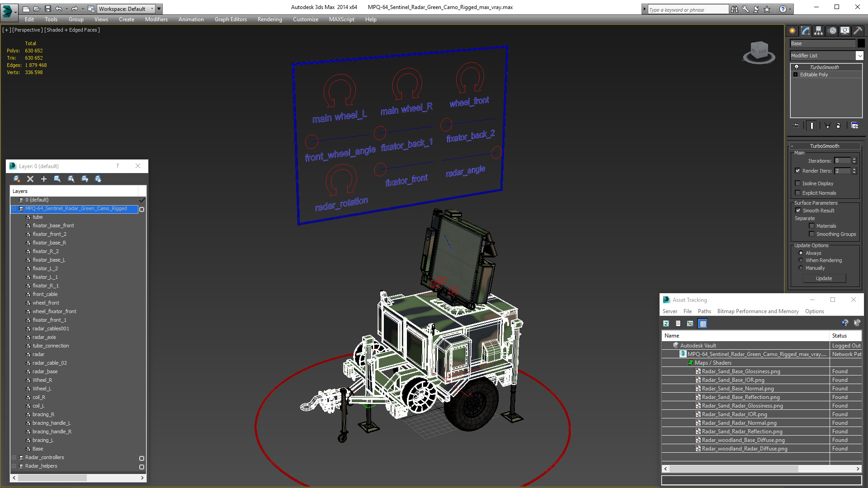Click the Name column header
This screenshot has height=488, width=868.
[746, 336]
